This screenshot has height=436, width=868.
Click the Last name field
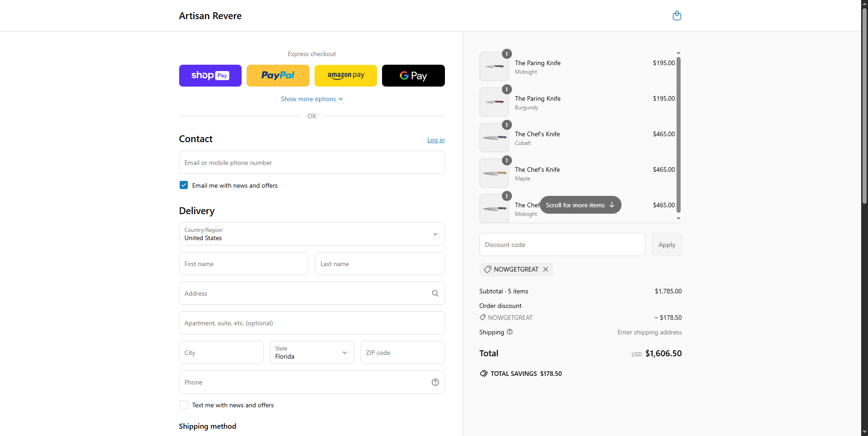click(x=380, y=264)
